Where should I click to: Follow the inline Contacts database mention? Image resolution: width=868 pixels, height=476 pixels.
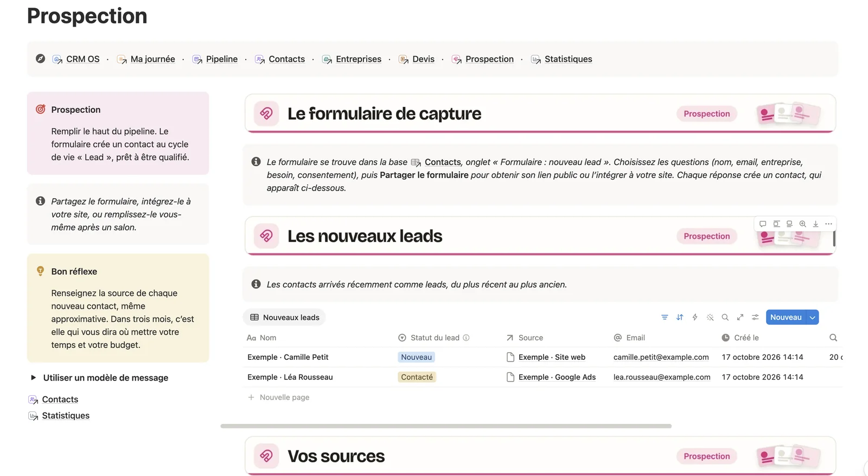pos(436,162)
